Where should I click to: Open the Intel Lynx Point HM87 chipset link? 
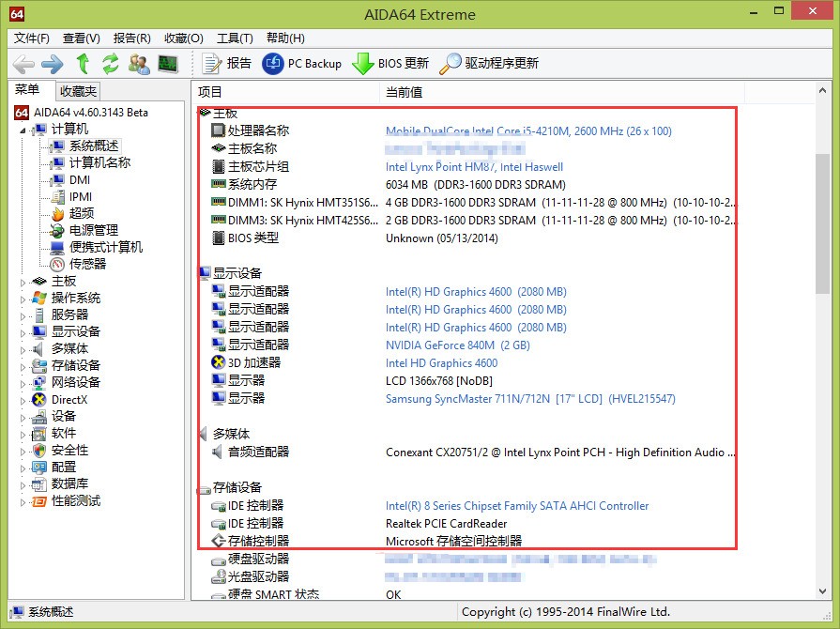(x=474, y=167)
